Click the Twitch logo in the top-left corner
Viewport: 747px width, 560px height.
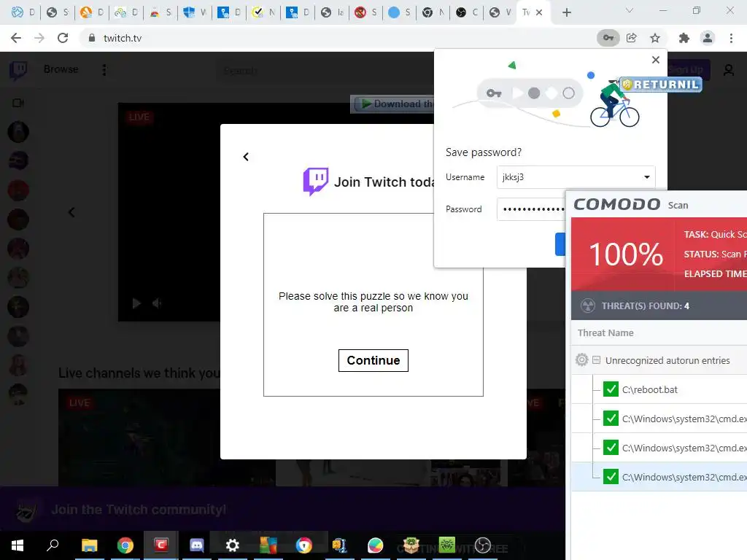[x=18, y=71]
